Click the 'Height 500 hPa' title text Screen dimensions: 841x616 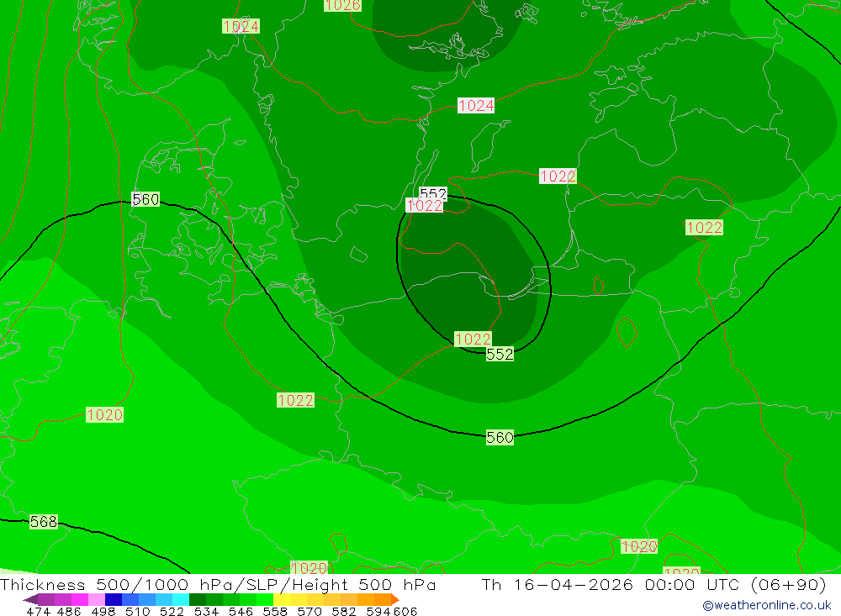point(364,584)
